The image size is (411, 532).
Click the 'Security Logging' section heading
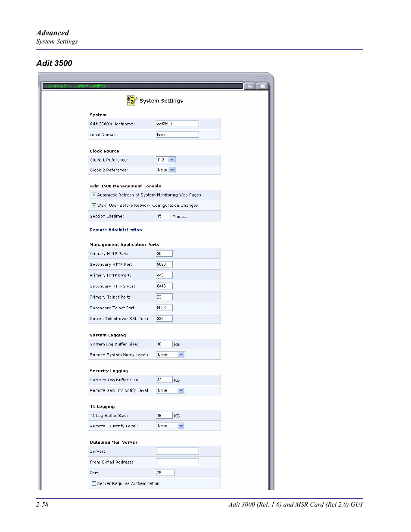[109, 371]
